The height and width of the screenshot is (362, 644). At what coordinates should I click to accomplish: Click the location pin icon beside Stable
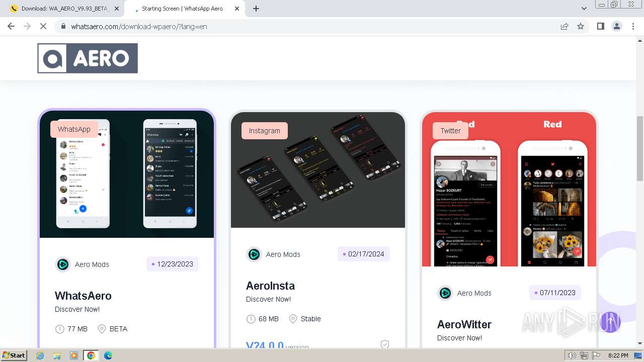point(293,319)
